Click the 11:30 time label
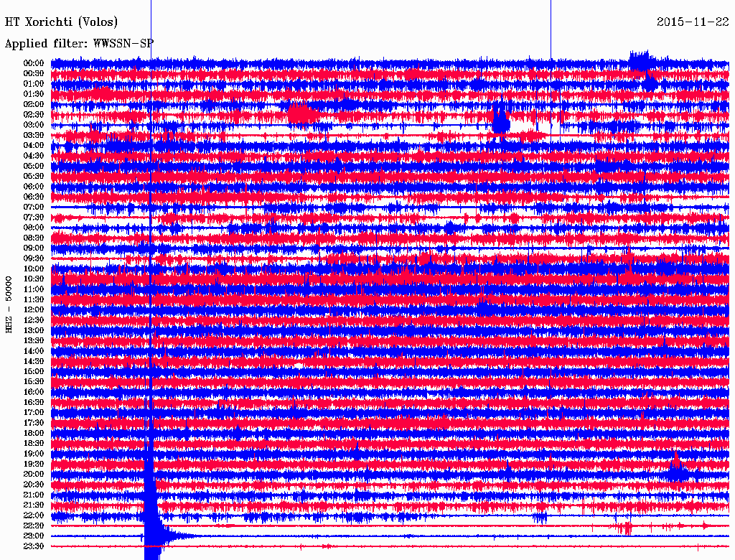The height and width of the screenshot is (560, 735). pos(33,299)
